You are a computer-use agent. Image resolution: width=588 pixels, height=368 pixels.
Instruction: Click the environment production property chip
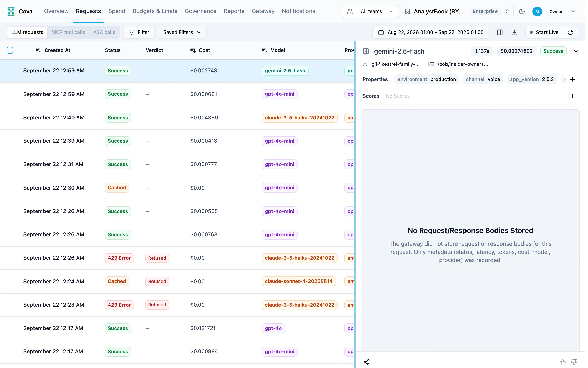427,79
